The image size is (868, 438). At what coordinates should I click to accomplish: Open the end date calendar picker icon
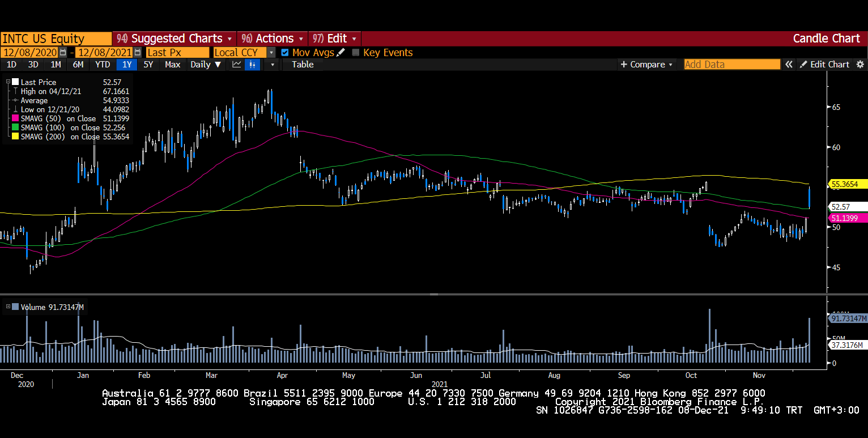137,52
